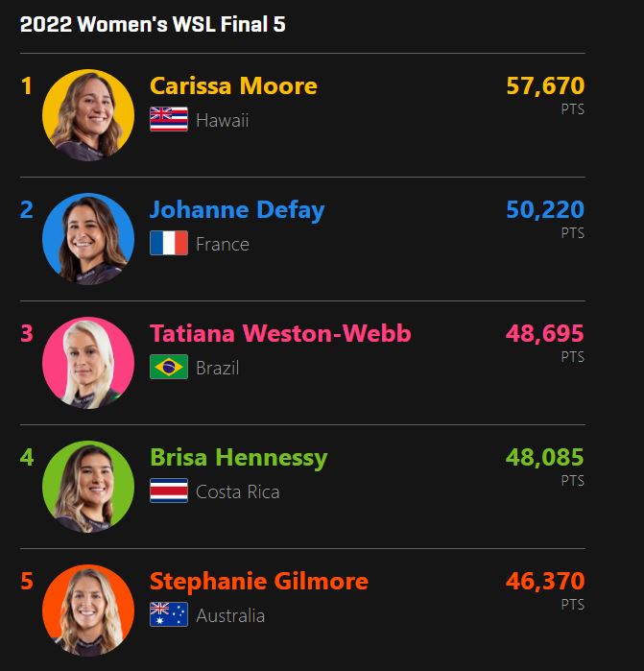Click the Australia flag icon
This screenshot has height=671, width=644.
pyautogui.click(x=169, y=615)
